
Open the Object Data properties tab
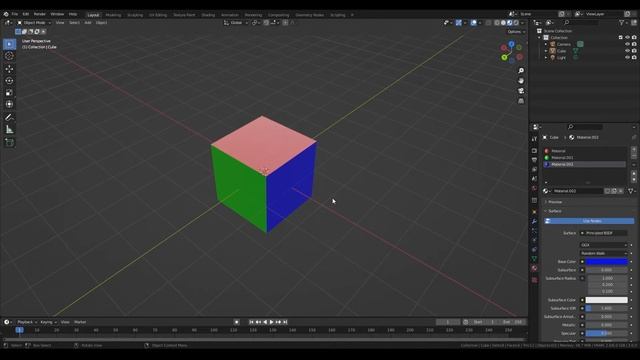[x=534, y=259]
